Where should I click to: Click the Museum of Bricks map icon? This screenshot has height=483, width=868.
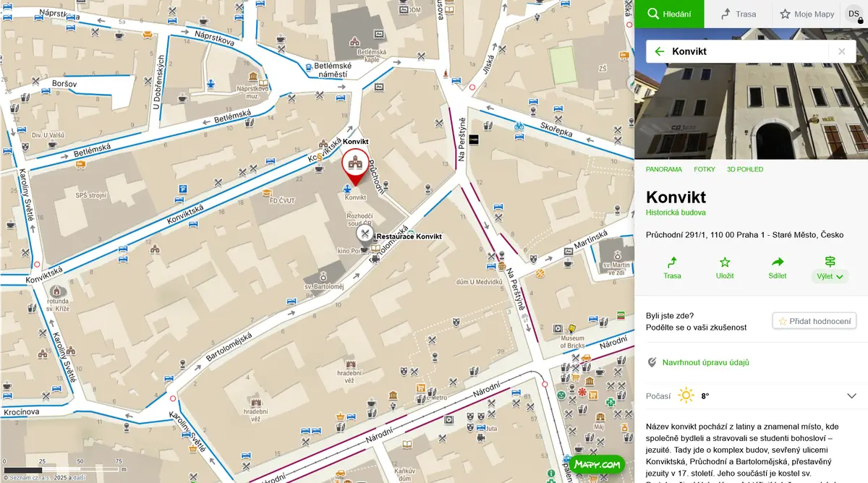pyautogui.click(x=572, y=329)
